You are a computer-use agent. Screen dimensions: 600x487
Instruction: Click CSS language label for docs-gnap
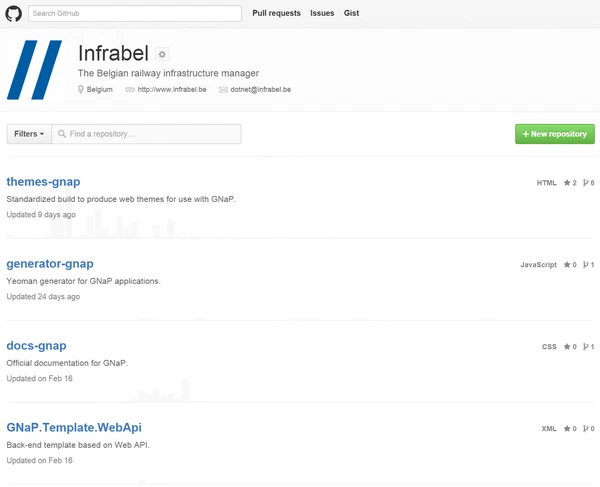tap(549, 347)
